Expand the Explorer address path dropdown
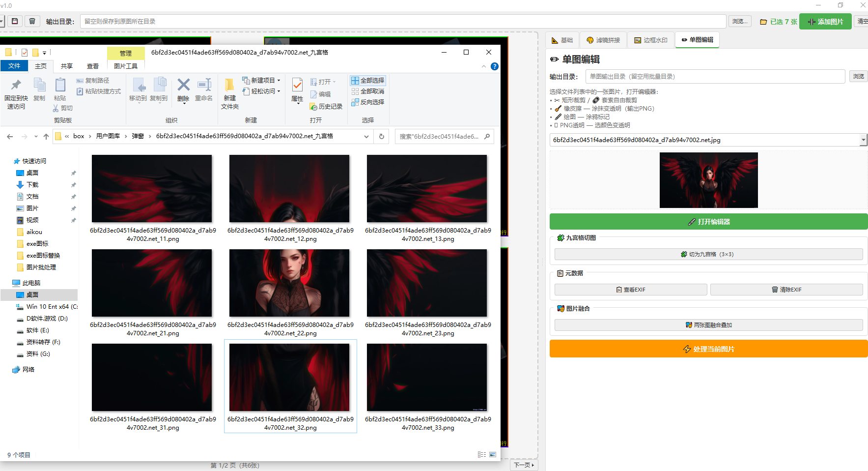The image size is (868, 471). pos(366,136)
